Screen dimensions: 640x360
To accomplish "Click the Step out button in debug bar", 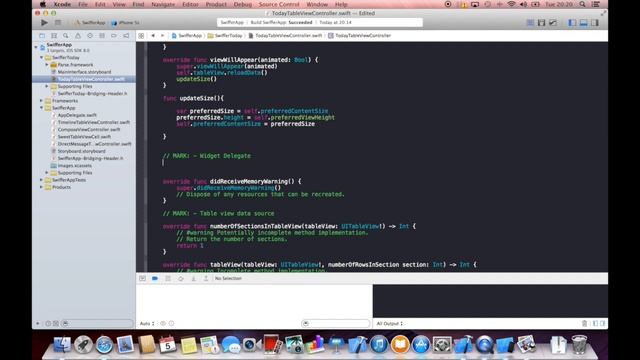I will (x=206, y=278).
